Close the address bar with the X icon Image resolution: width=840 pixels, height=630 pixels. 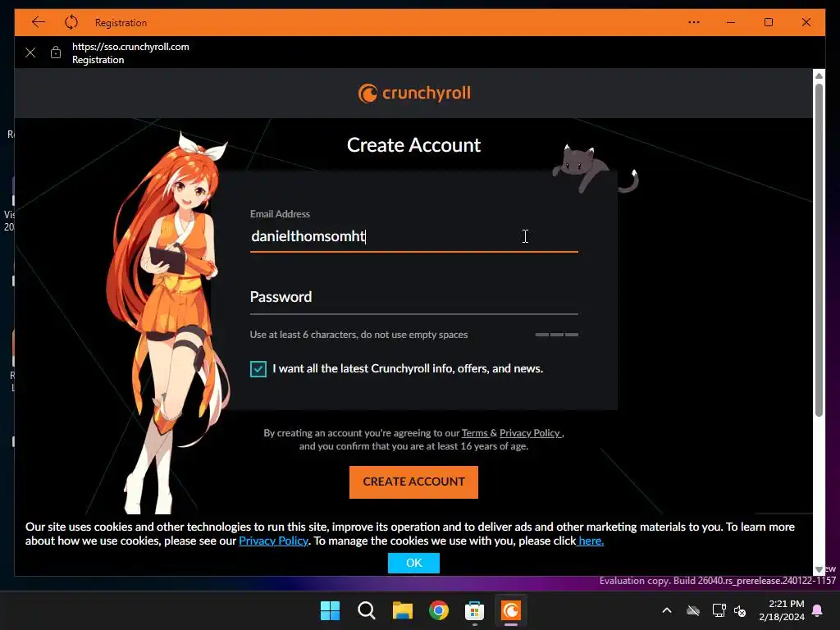click(30, 52)
